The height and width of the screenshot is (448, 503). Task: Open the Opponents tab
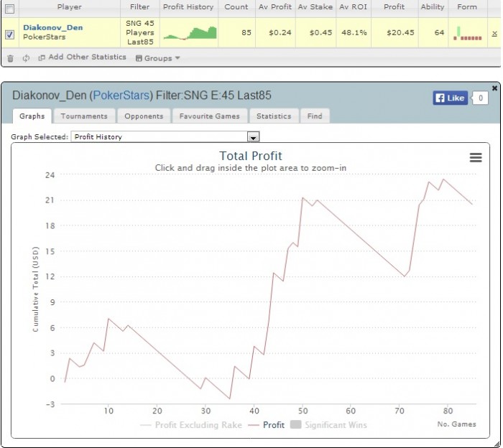[x=144, y=116]
